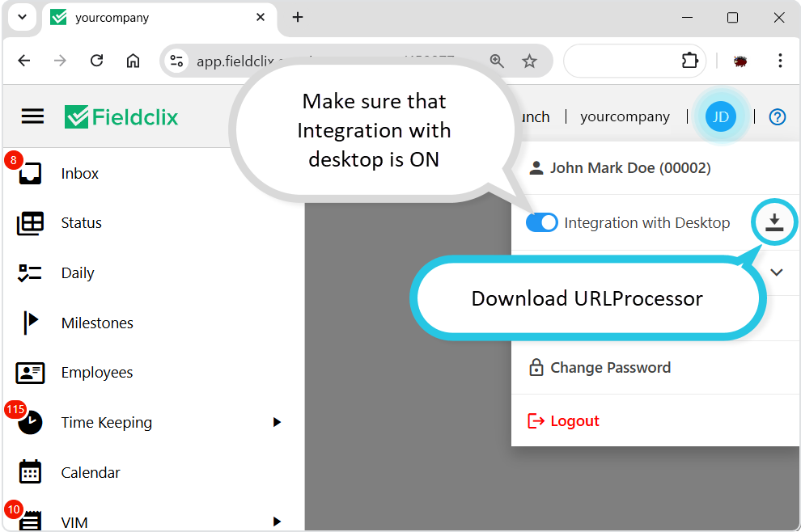Open the Daily checklist item
This screenshot has height=532, width=801.
[78, 273]
